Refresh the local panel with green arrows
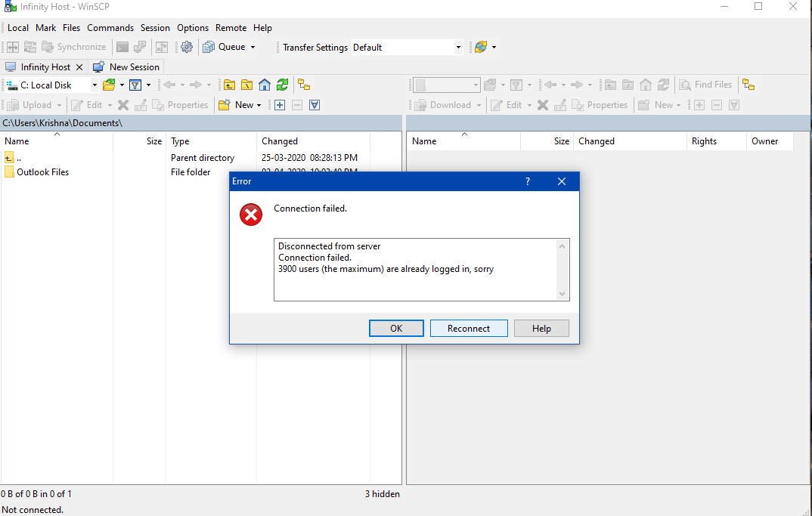The width and height of the screenshot is (812, 516). (x=282, y=85)
